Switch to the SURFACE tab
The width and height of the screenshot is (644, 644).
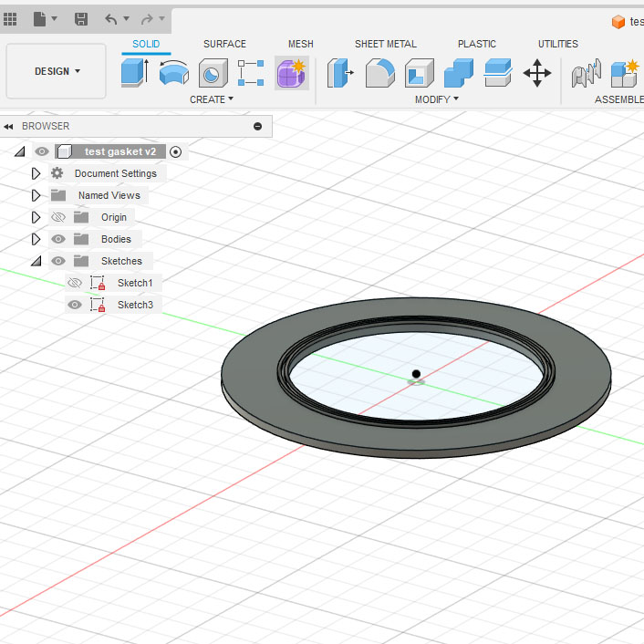(224, 44)
